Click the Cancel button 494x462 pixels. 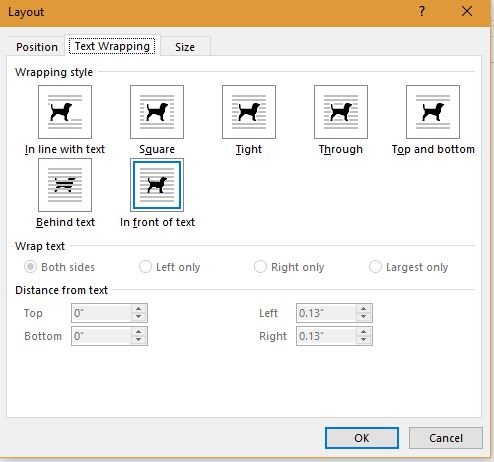tap(446, 438)
